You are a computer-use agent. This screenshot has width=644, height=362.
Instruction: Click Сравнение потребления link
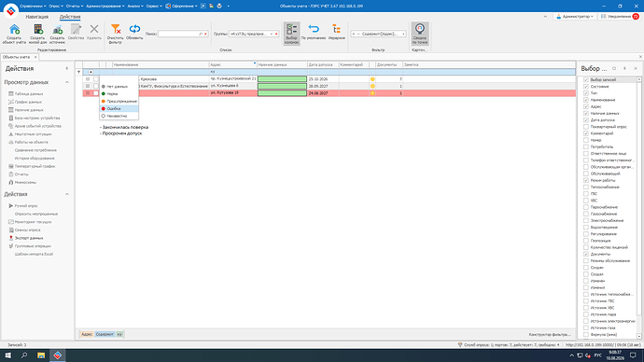35,150
